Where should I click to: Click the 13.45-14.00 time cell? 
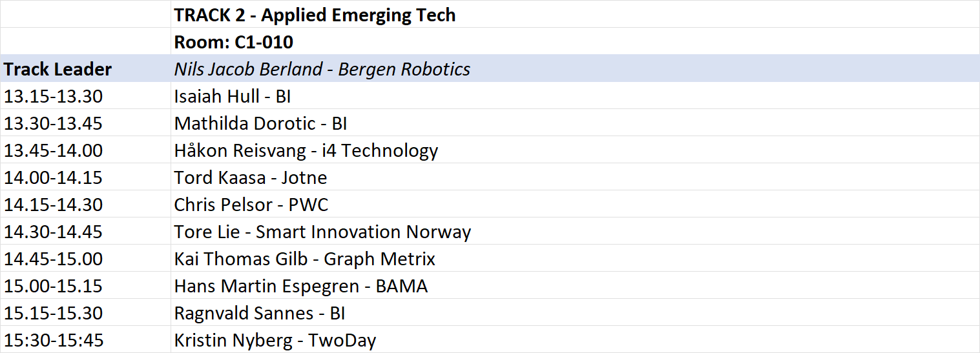(x=85, y=150)
